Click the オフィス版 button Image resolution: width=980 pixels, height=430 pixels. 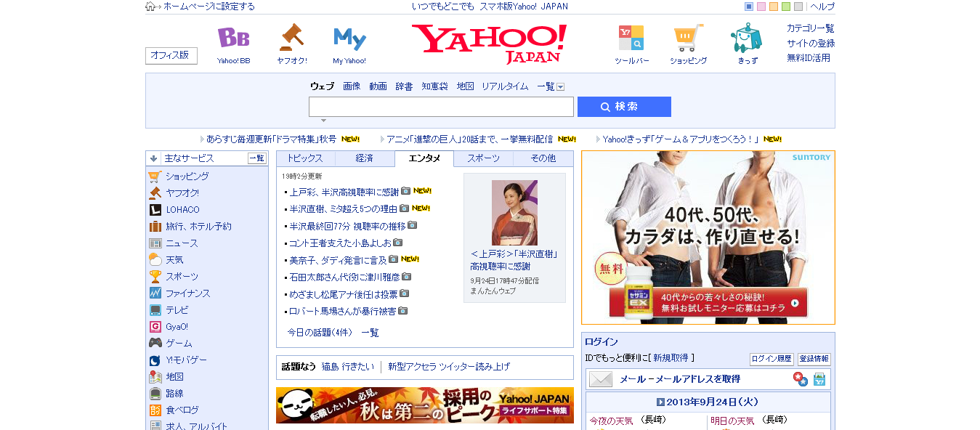(x=171, y=56)
